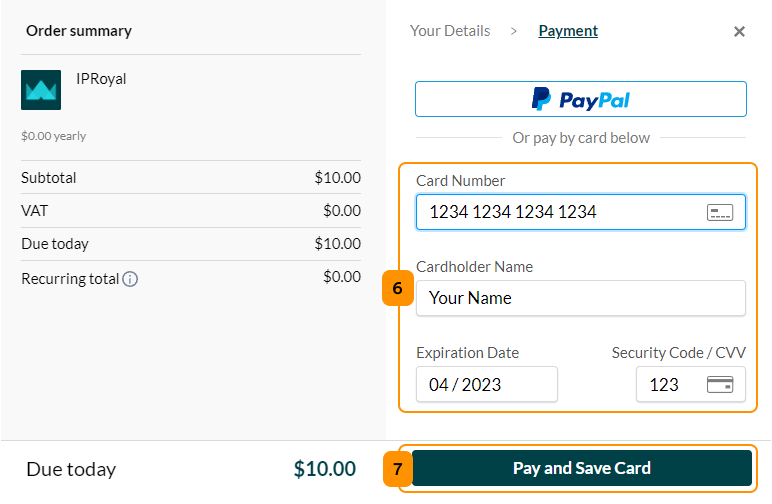Click the Recurring total label

[70, 279]
